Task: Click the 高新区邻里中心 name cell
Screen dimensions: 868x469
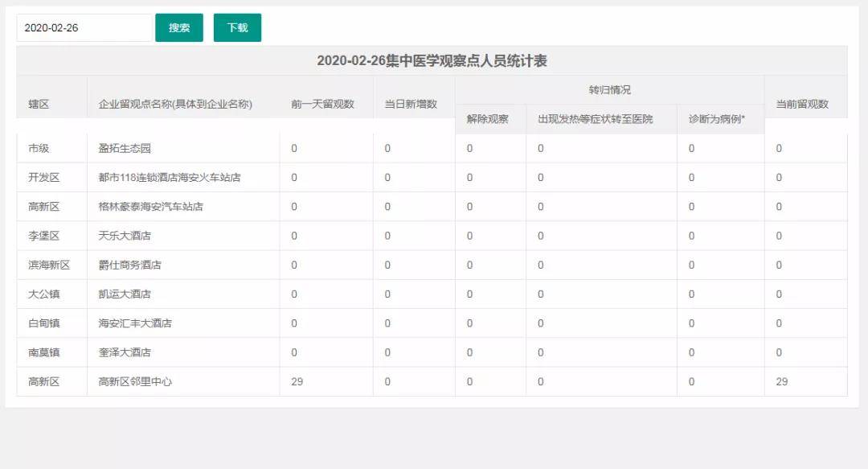Action: click(135, 381)
